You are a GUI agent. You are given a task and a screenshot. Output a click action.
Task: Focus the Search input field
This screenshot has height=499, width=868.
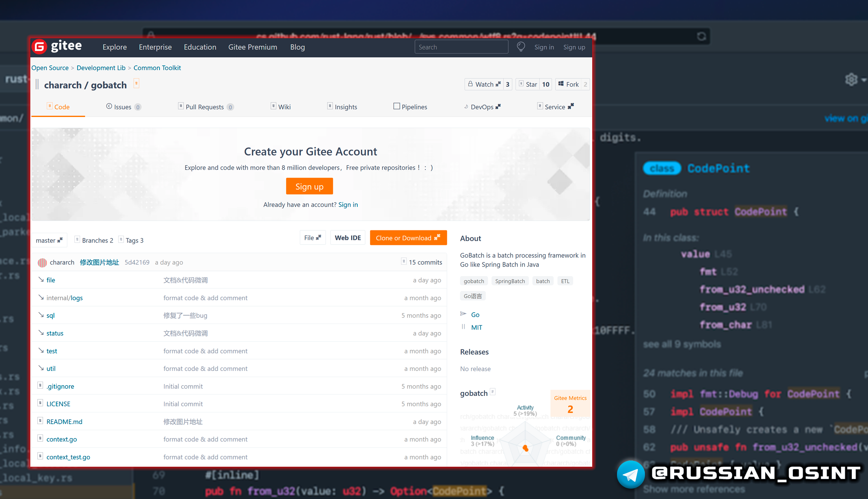point(461,47)
